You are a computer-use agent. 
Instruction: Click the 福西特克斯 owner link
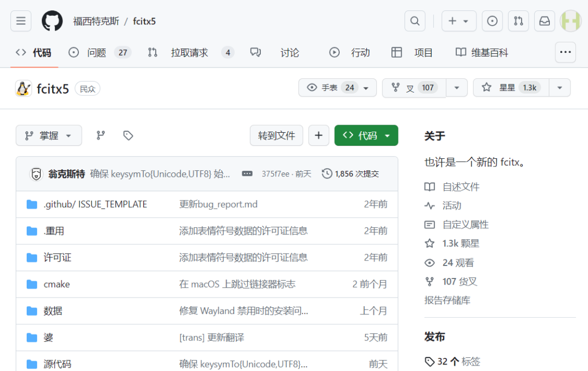(96, 21)
